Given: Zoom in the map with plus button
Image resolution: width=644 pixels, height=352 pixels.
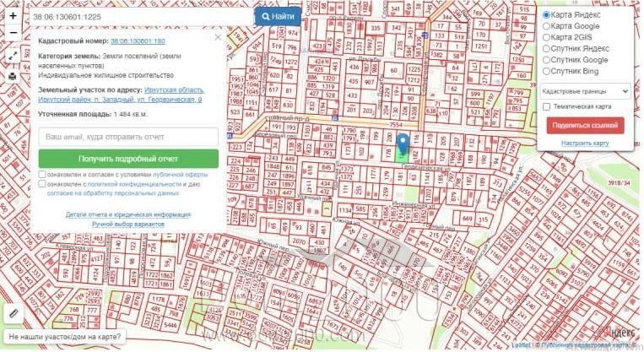Looking at the screenshot, I should 13,16.
